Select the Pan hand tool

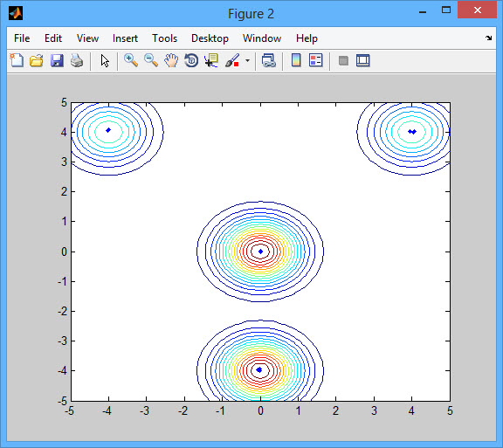pos(171,60)
